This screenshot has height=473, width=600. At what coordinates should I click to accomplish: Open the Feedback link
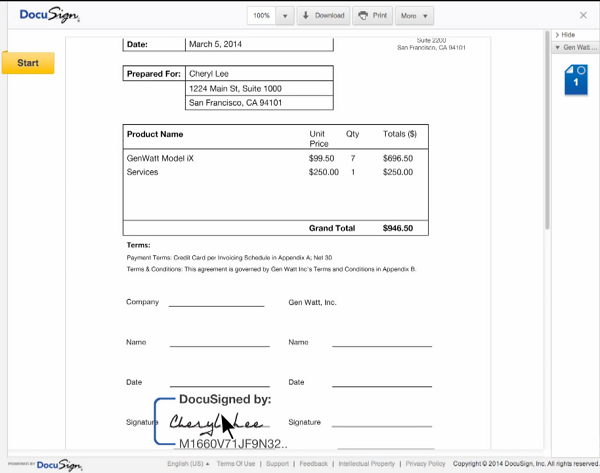313,464
